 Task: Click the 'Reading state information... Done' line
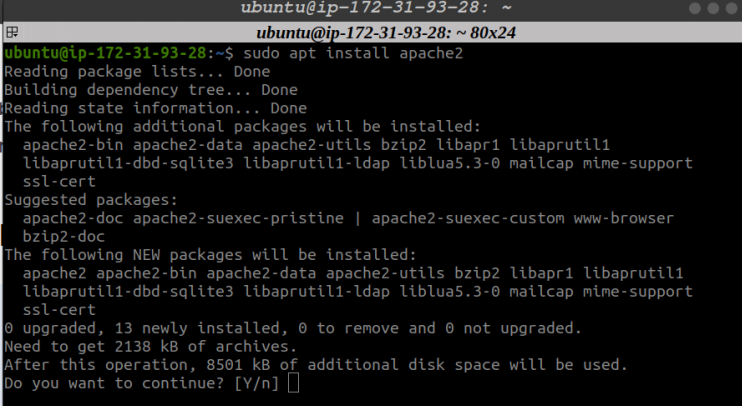[x=155, y=108]
